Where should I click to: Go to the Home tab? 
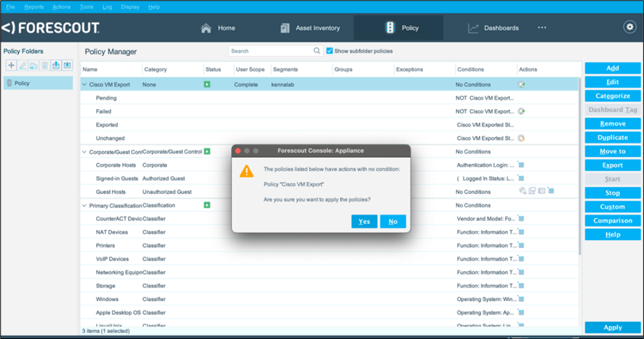click(217, 28)
